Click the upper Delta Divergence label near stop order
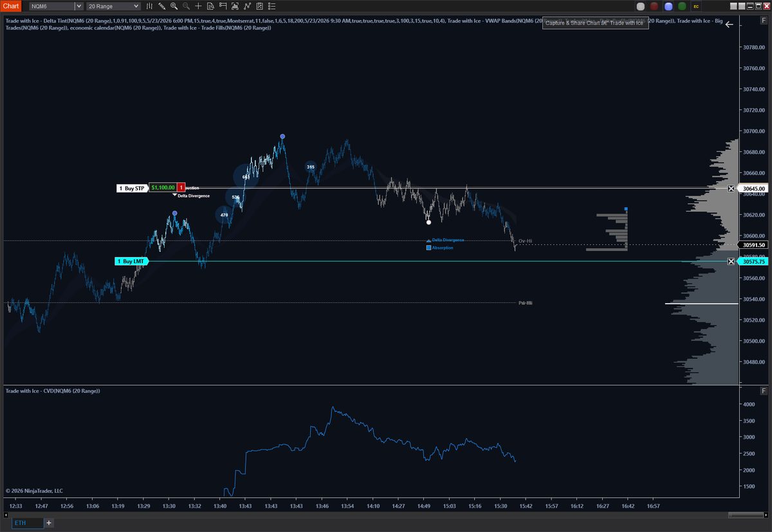This screenshot has width=772, height=532. pos(193,196)
